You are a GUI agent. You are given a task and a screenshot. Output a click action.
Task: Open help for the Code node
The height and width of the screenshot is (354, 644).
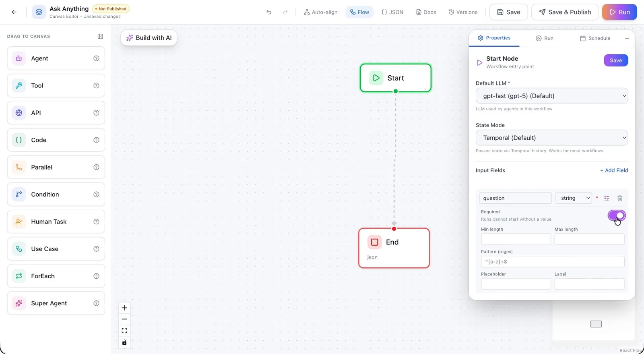96,140
